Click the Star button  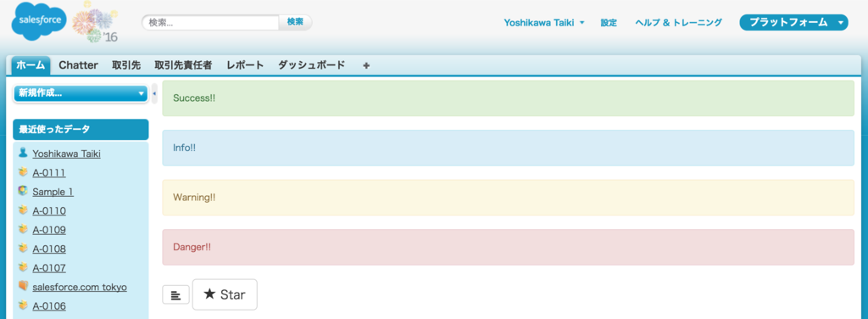coord(225,294)
